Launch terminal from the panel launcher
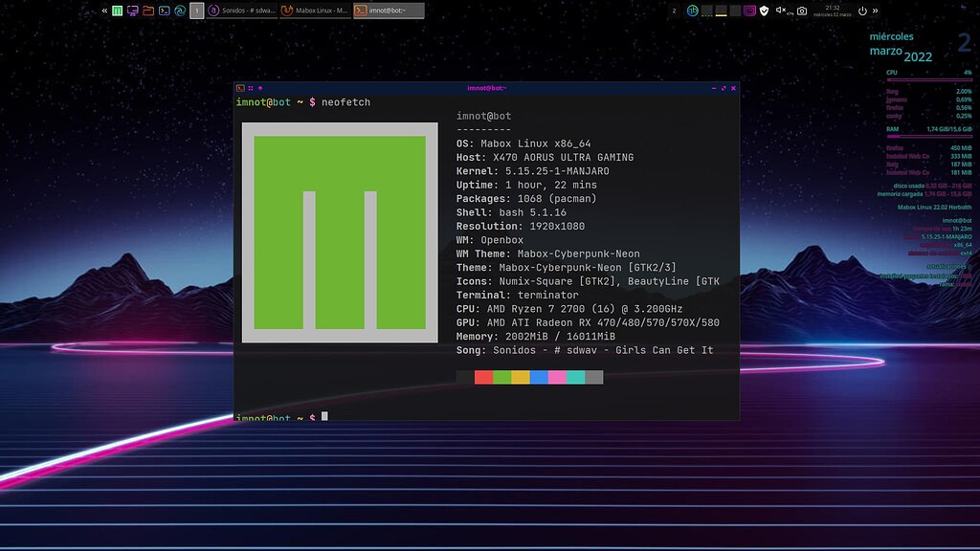The width and height of the screenshot is (980, 551). pyautogui.click(x=164, y=11)
